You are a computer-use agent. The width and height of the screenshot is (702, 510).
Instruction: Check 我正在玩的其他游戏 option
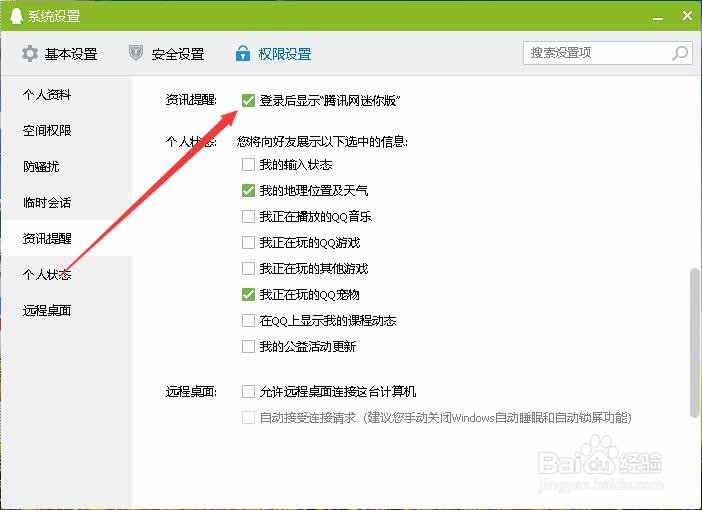click(x=248, y=268)
